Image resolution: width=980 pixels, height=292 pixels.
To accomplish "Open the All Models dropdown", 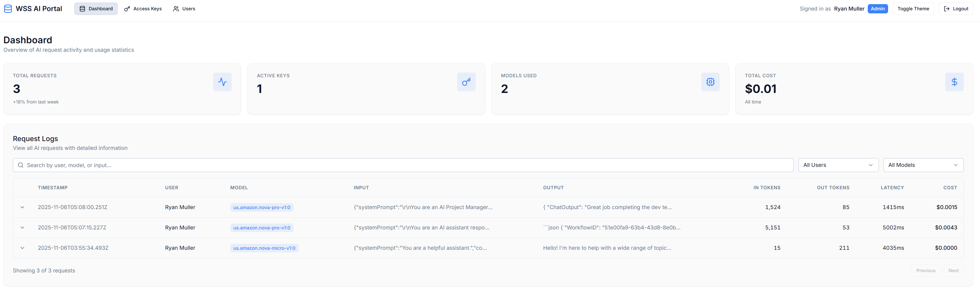I will 923,165.
